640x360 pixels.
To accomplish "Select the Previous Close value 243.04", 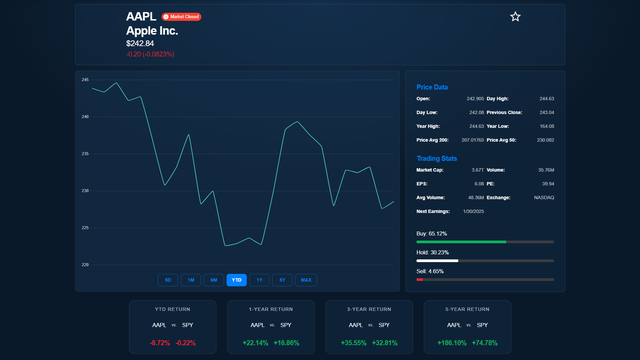I will [x=547, y=113].
